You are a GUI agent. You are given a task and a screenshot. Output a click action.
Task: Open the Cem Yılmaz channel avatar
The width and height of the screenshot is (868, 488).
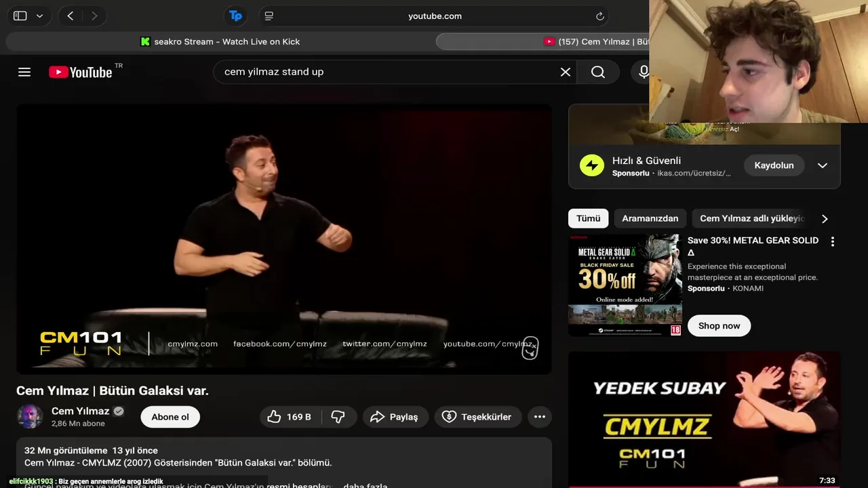(30, 416)
